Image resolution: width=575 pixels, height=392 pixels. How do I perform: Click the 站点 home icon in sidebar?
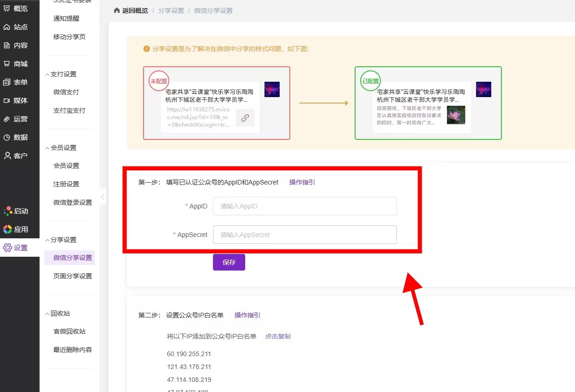(x=7, y=27)
